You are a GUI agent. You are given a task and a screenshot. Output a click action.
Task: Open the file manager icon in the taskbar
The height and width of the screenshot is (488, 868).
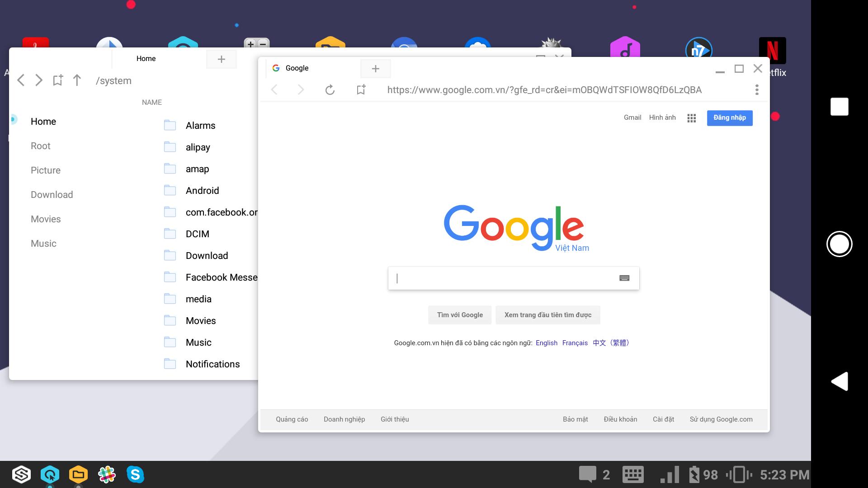tap(78, 474)
